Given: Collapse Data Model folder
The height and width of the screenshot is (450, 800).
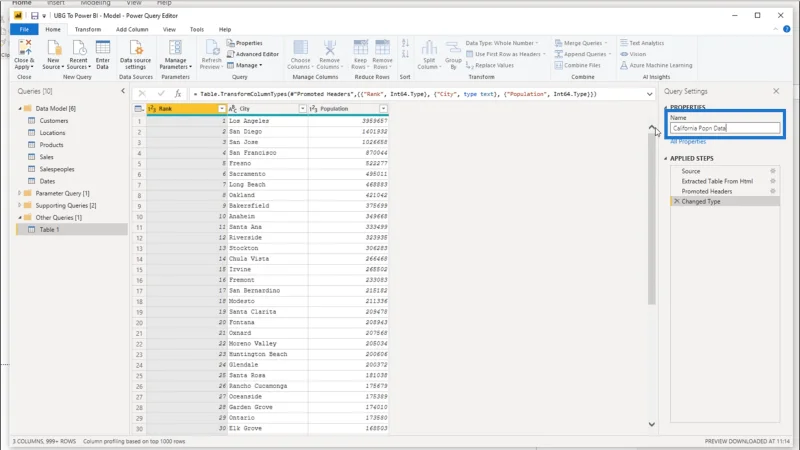Looking at the screenshot, I should pyautogui.click(x=20, y=108).
